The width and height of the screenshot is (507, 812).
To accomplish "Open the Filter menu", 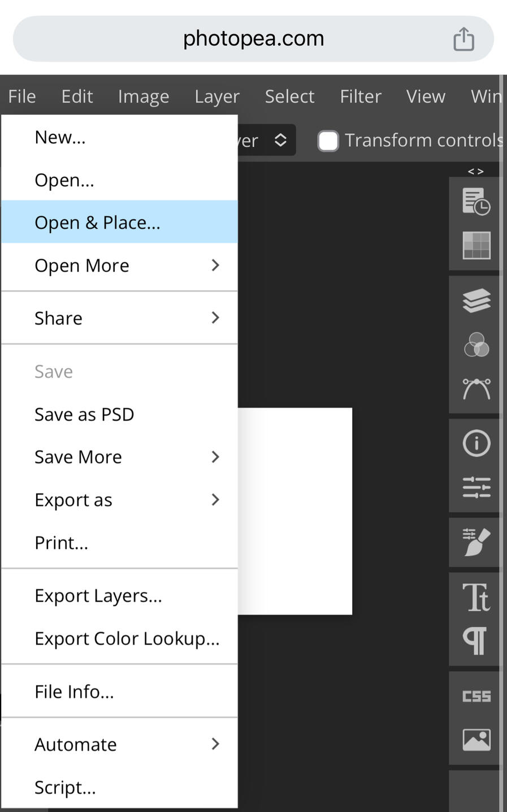I will (361, 96).
